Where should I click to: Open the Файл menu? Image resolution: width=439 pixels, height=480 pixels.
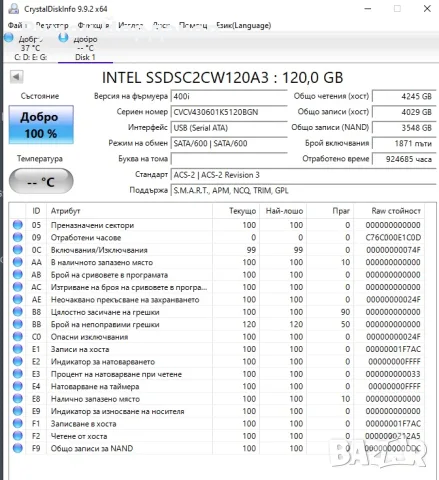click(x=16, y=25)
